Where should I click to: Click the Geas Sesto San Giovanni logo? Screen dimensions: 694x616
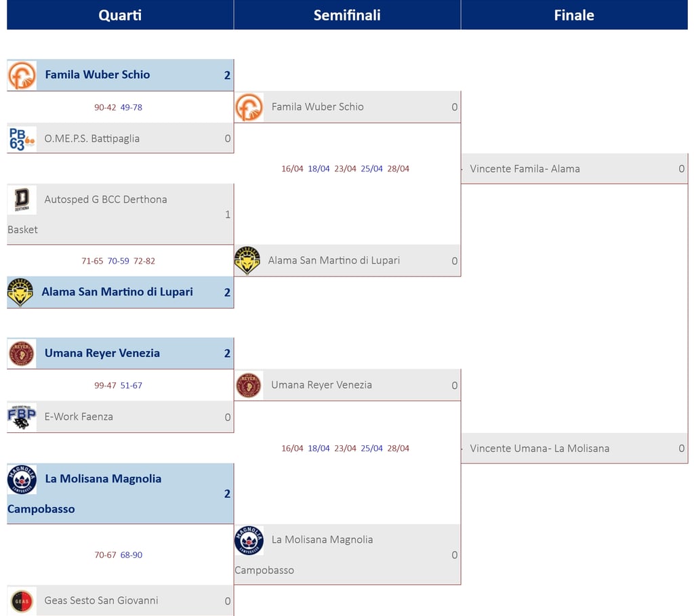(22, 601)
